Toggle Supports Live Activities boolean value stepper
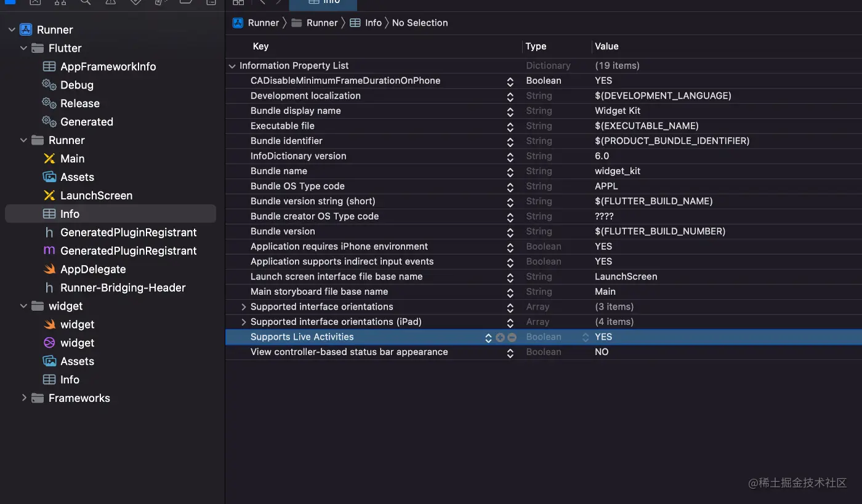Screen dimensions: 862x504 pos(586,337)
